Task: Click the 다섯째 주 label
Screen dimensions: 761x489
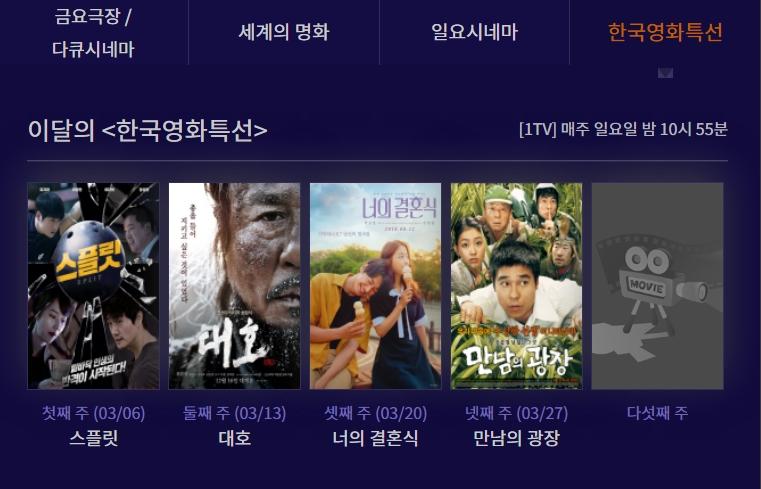Action: point(658,413)
